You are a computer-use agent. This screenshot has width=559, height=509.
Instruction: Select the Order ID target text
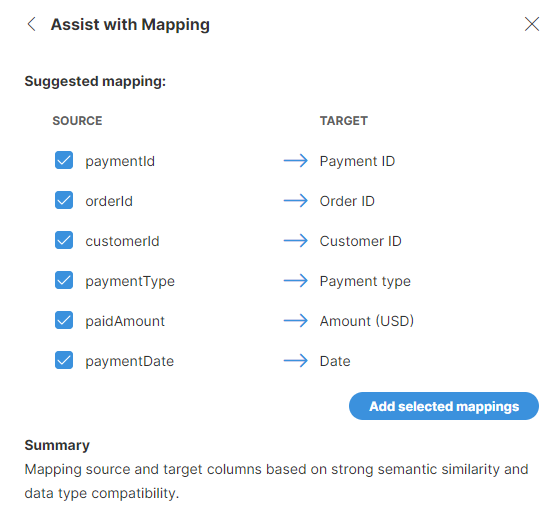pos(347,201)
